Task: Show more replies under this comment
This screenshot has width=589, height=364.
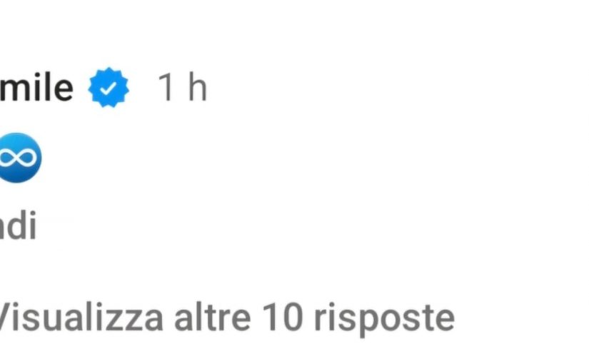Action: [x=227, y=318]
